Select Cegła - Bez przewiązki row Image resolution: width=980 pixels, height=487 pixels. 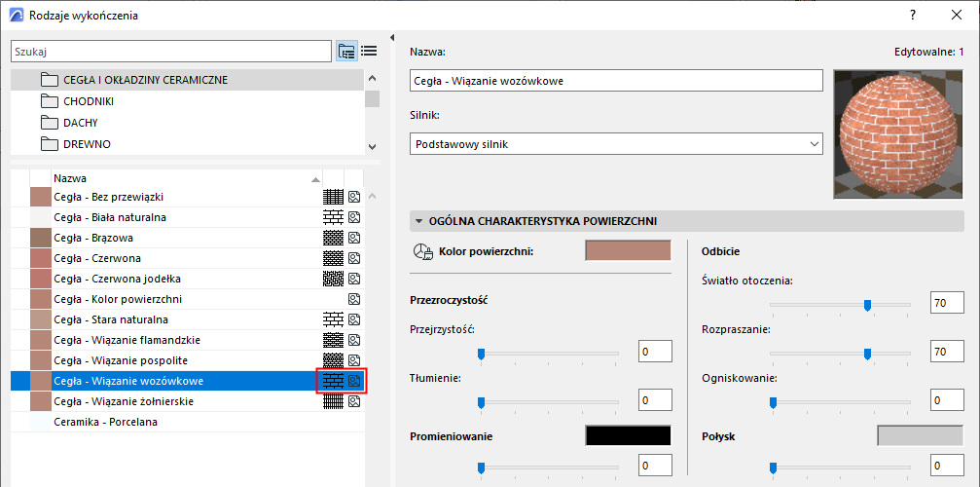187,198
